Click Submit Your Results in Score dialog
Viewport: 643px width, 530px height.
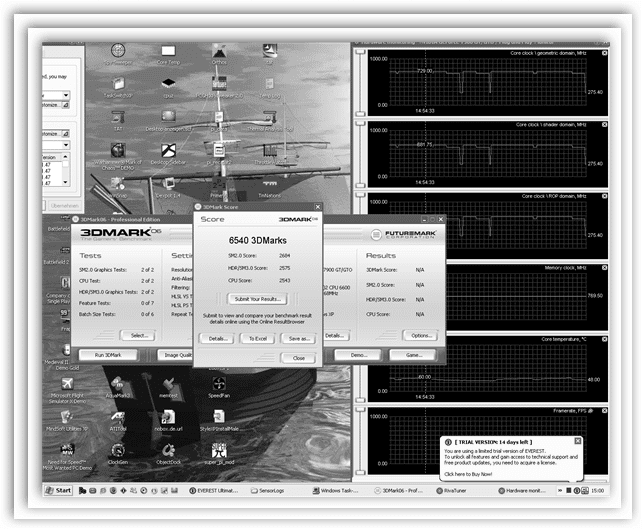(258, 299)
